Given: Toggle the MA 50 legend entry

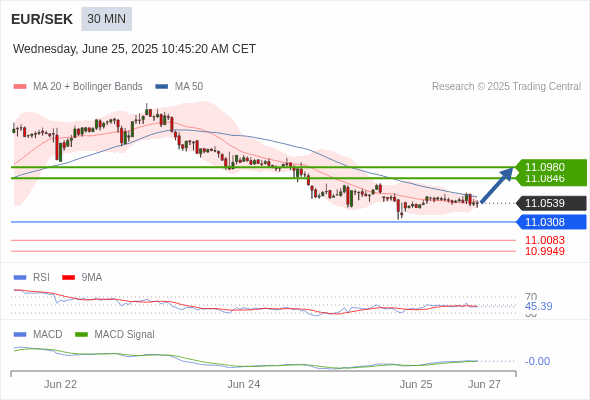Looking at the screenshot, I should point(179,87).
